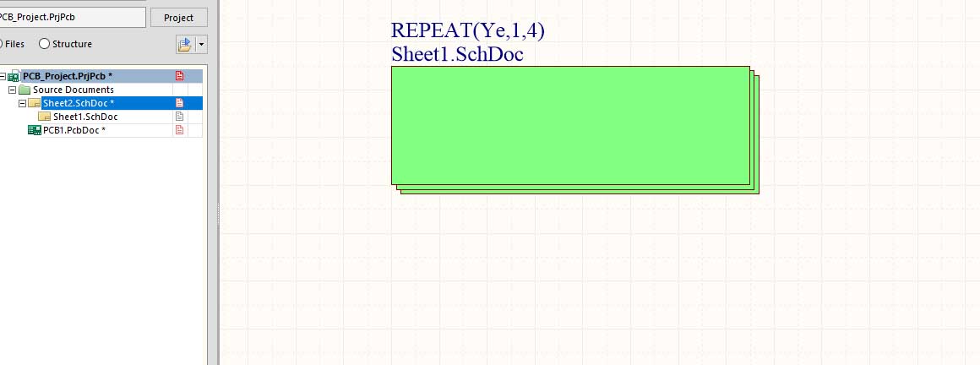Select the Files radio button

(x=3, y=44)
